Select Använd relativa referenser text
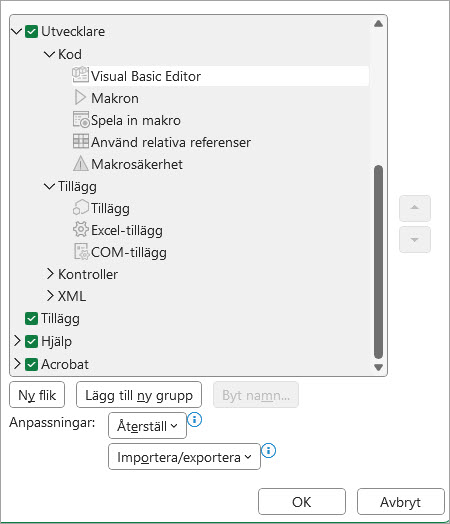Image resolution: width=450 pixels, height=524 pixels. tap(171, 142)
